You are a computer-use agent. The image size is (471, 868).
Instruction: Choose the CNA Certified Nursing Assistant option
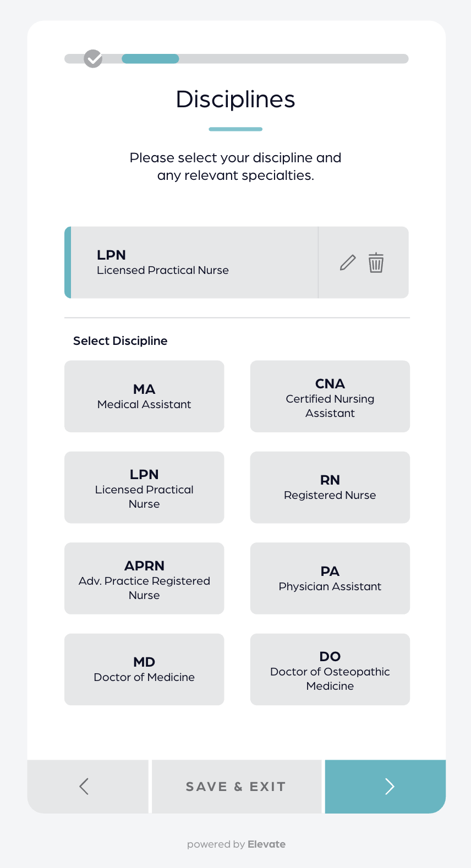point(330,396)
